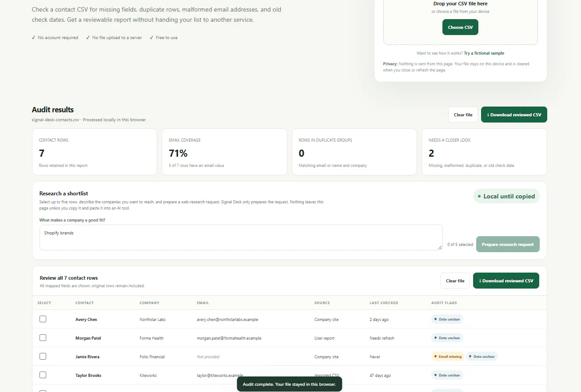Viewport: 581px width, 392px height.
Task: Click the Email coverage 71% card
Action: click(x=224, y=152)
